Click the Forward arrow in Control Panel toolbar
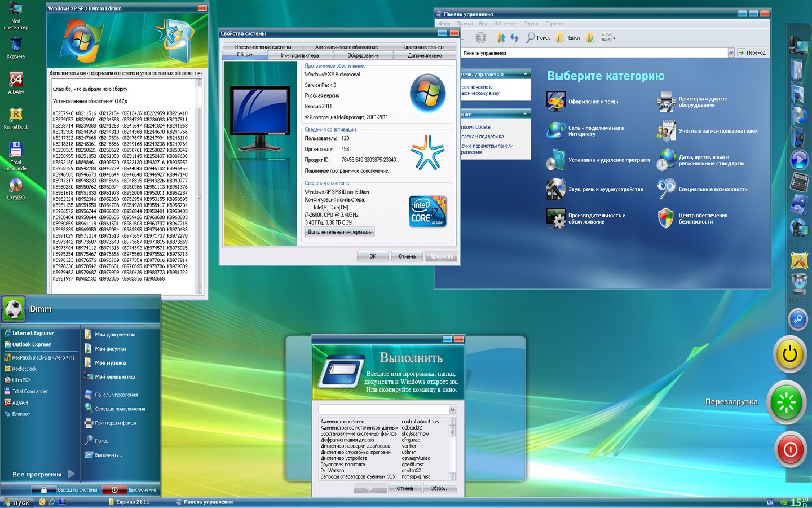Screen dimensions: 812x508 tap(480, 38)
